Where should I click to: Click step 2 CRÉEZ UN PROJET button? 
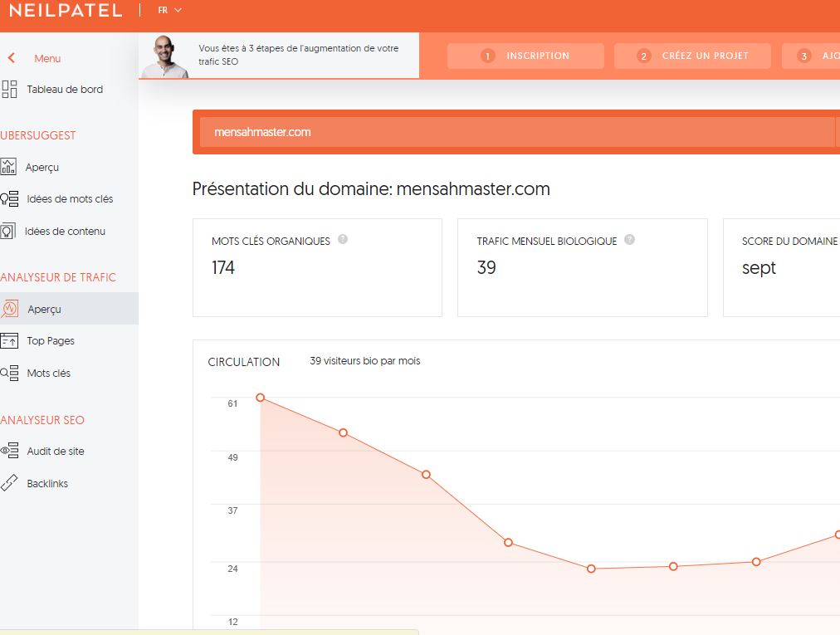point(692,56)
